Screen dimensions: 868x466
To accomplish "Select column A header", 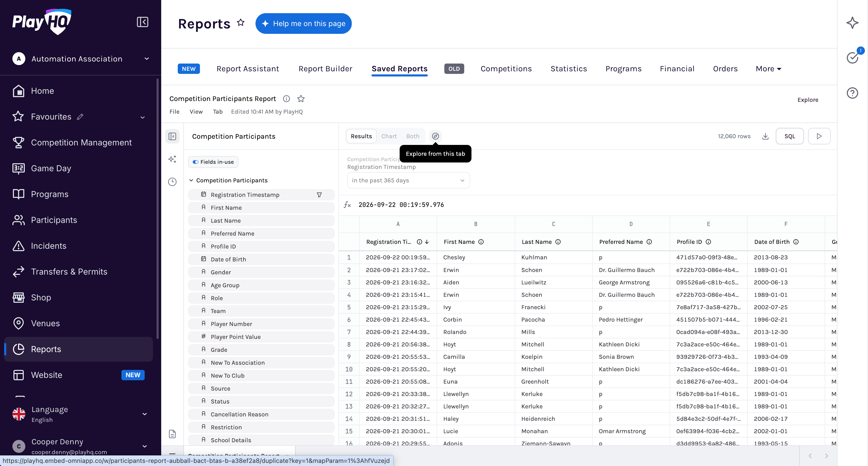I will point(398,224).
